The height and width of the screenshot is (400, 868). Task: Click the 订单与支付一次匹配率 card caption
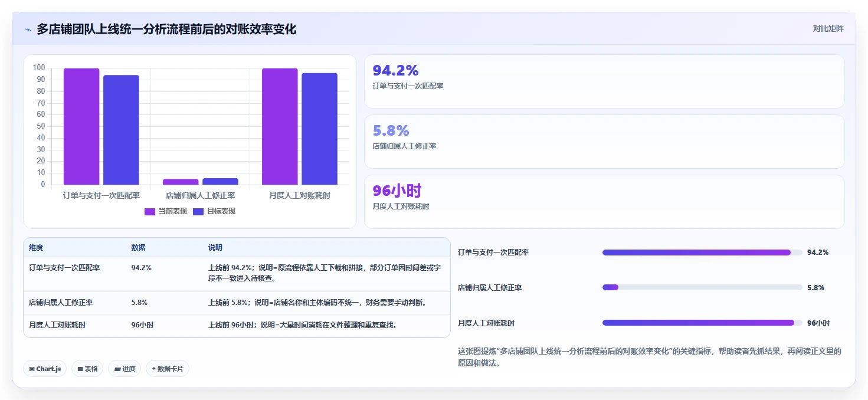click(x=408, y=86)
